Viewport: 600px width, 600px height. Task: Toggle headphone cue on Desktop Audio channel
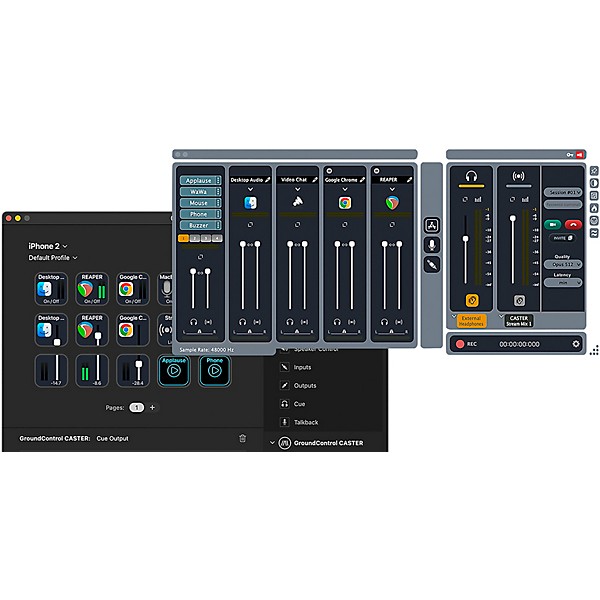coord(243,322)
